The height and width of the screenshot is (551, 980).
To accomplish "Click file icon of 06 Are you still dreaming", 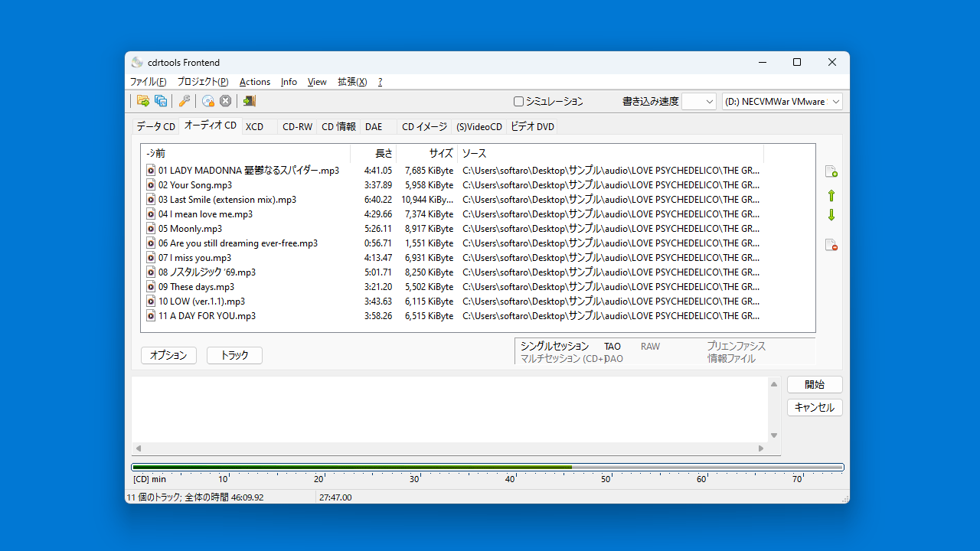I will click(151, 243).
